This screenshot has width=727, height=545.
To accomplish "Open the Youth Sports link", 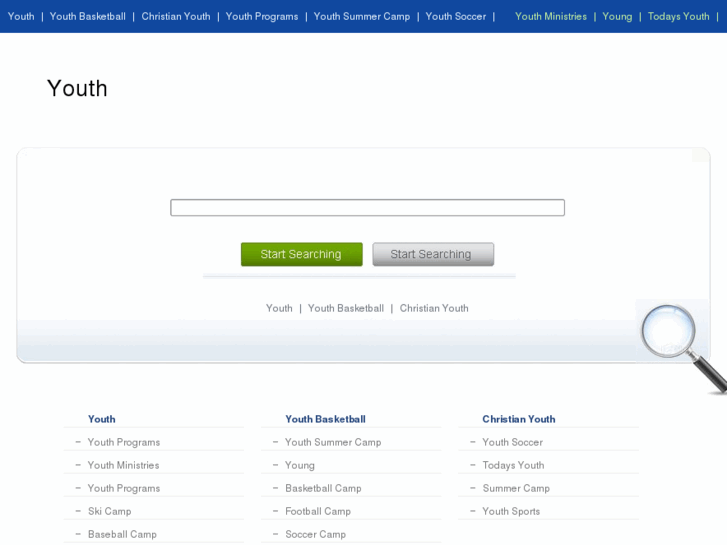I will coord(511,511).
